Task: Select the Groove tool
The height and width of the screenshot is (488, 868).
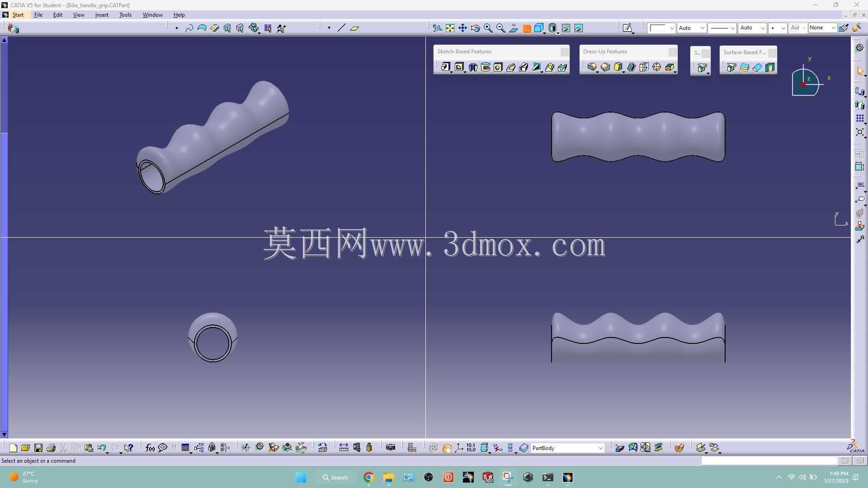Action: (486, 67)
